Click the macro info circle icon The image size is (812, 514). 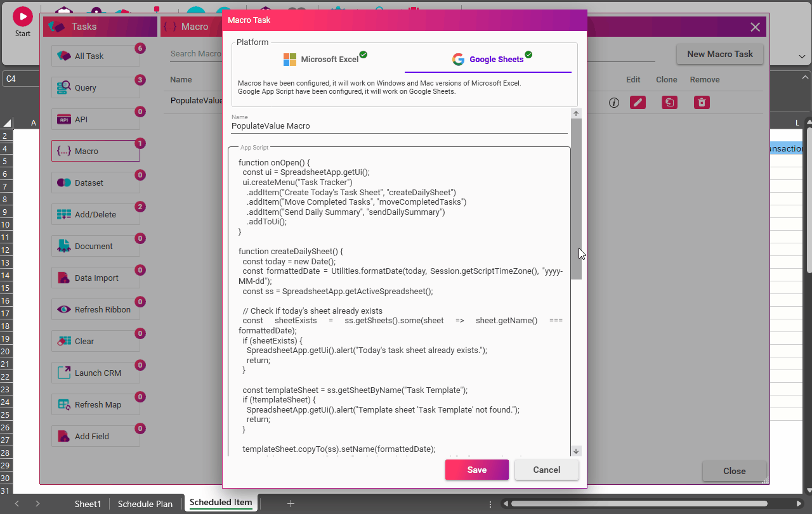click(613, 103)
